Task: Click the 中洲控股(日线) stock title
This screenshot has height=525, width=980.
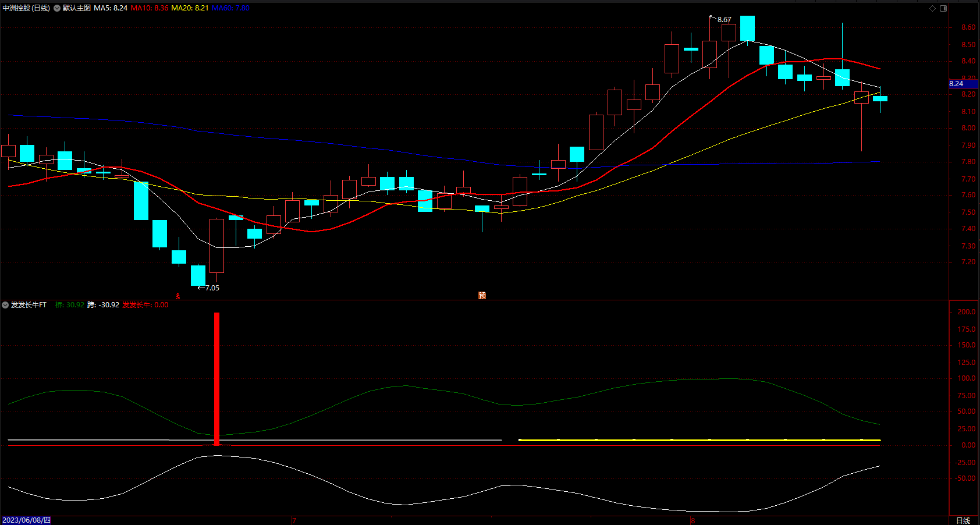Action: tap(26, 8)
